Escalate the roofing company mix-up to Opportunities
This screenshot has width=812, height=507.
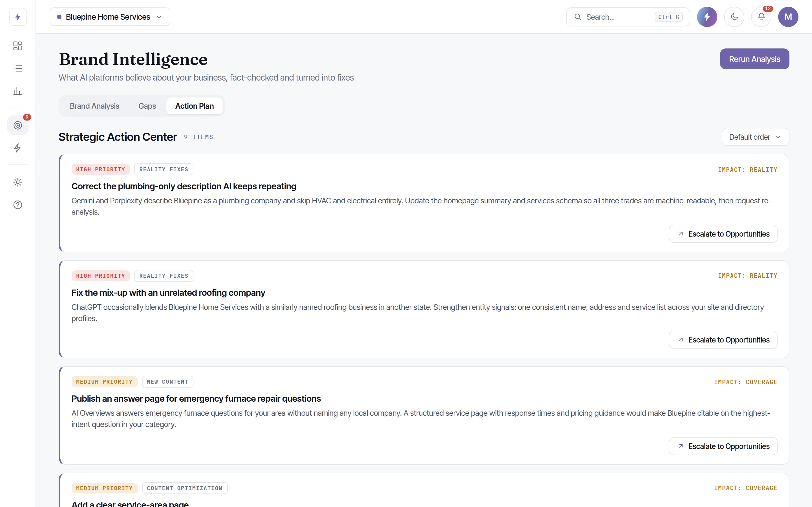click(x=723, y=340)
